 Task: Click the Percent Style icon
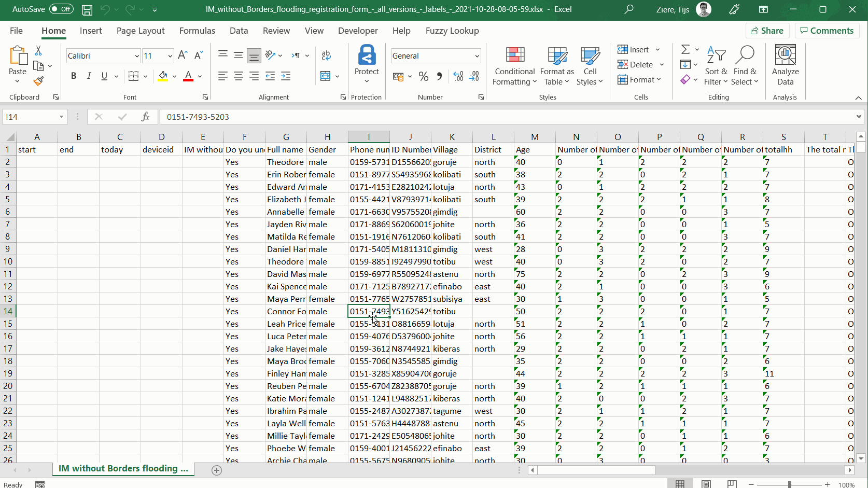click(x=424, y=77)
